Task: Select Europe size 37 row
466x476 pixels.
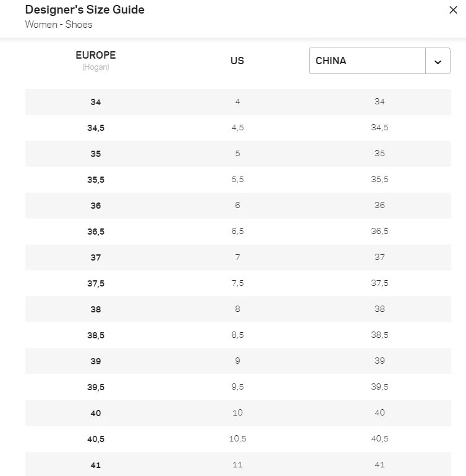Action: pos(96,257)
